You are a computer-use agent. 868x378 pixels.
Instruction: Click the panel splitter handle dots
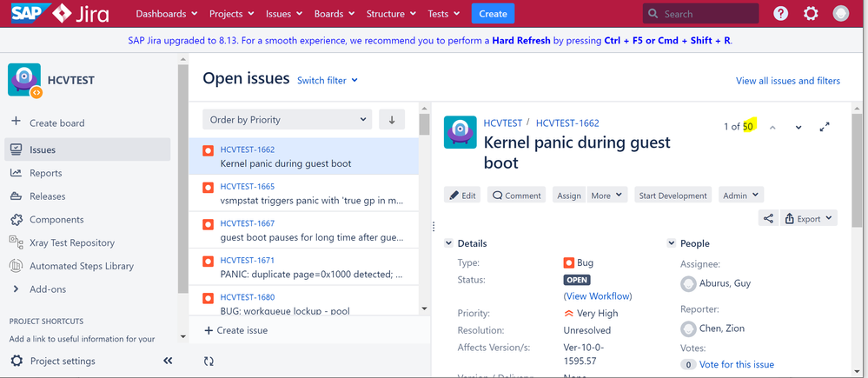tap(434, 226)
